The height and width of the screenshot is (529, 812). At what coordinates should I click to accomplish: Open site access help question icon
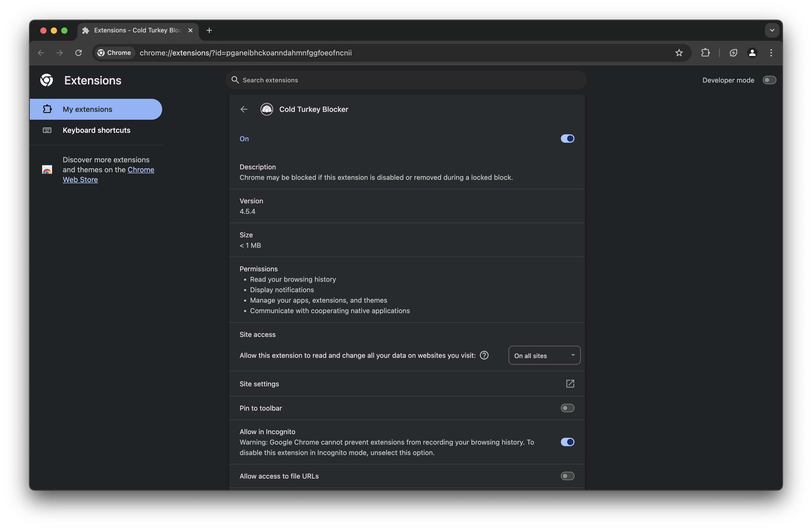pyautogui.click(x=484, y=355)
